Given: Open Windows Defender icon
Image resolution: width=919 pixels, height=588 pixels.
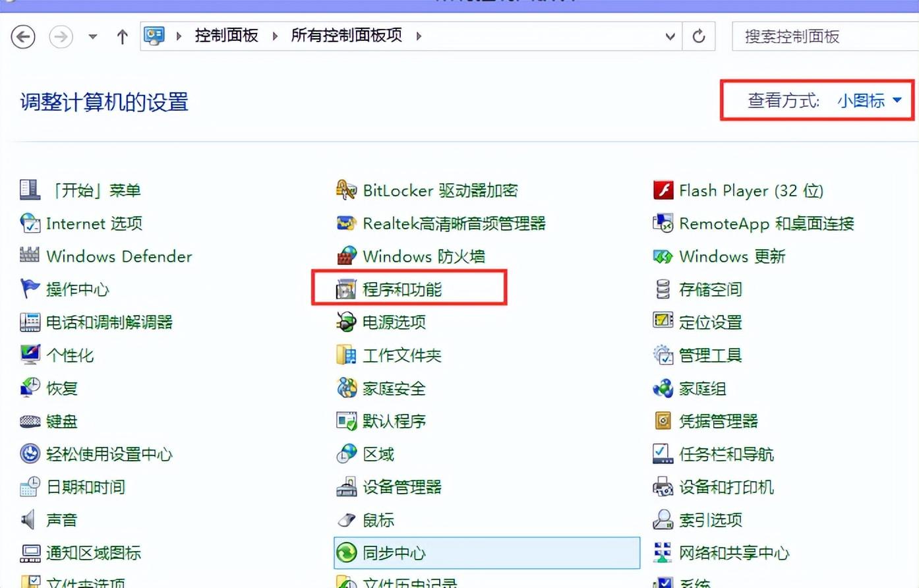Looking at the screenshot, I should tap(30, 255).
